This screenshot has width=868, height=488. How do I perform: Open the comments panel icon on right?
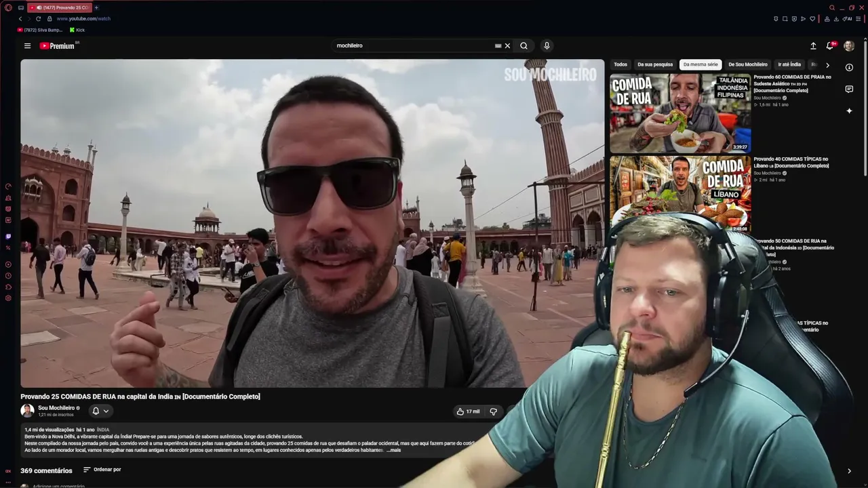[849, 89]
